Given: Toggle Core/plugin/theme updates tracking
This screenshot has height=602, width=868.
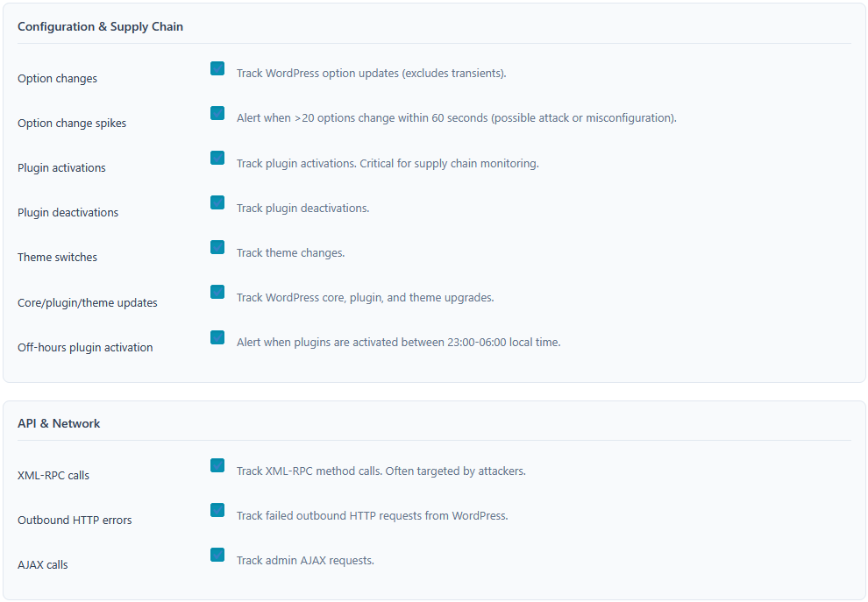Looking at the screenshot, I should [x=217, y=292].
